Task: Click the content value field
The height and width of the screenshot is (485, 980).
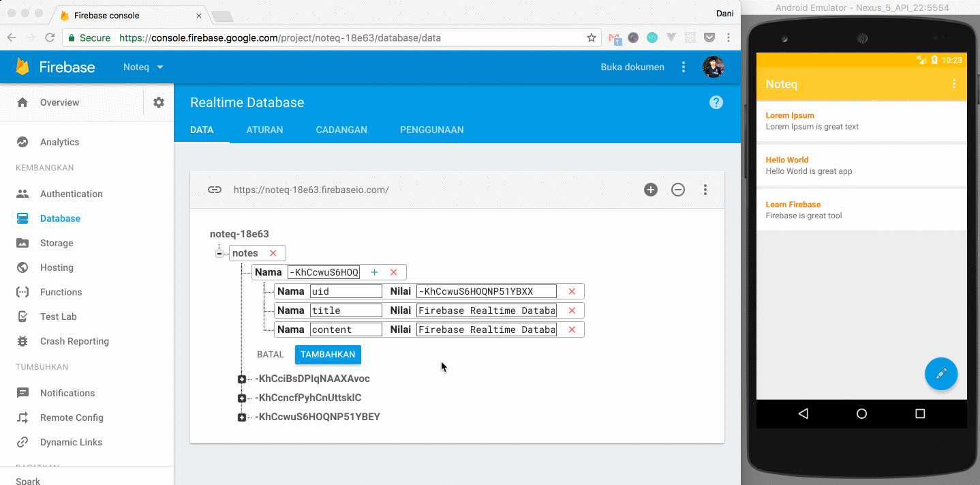Action: (487, 329)
